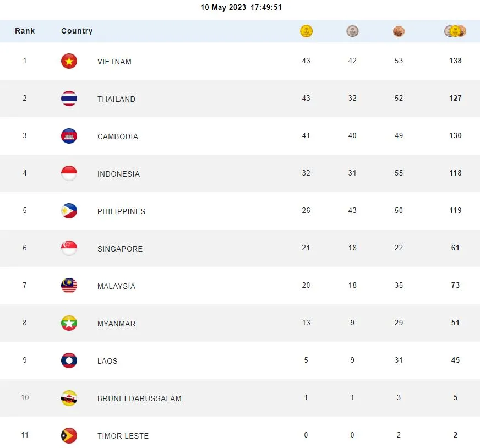This screenshot has width=480, height=448.
Task: Click the Malaysia flag icon
Action: (69, 286)
